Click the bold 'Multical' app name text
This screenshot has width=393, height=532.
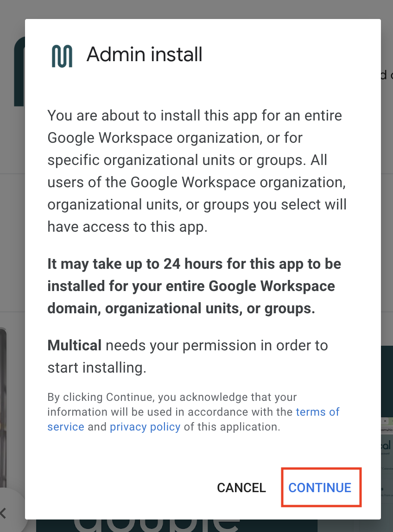click(x=74, y=345)
